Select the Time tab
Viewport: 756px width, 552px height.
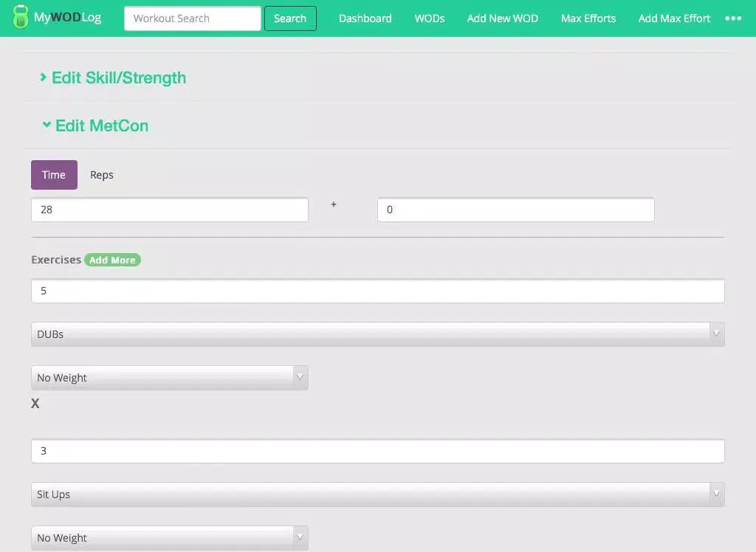[54, 174]
